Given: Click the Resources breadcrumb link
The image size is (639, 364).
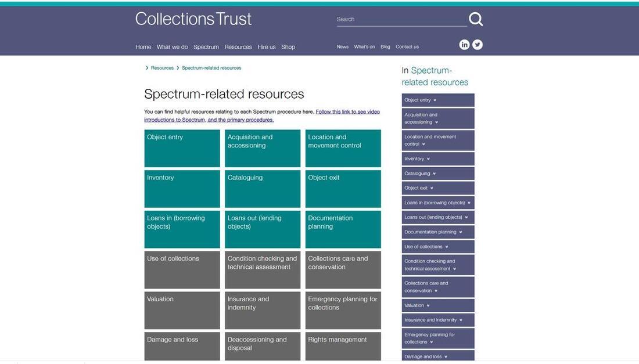Looking at the screenshot, I should coord(162,68).
